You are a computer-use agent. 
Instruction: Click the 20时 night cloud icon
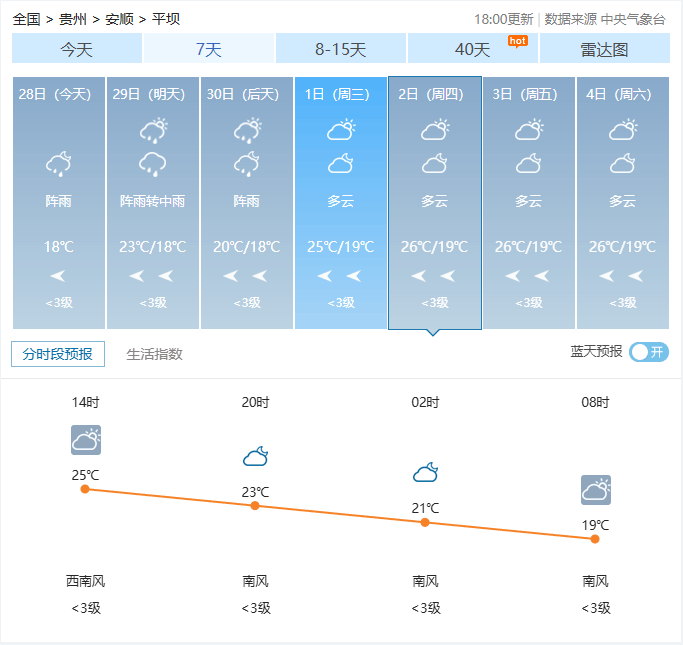(255, 457)
